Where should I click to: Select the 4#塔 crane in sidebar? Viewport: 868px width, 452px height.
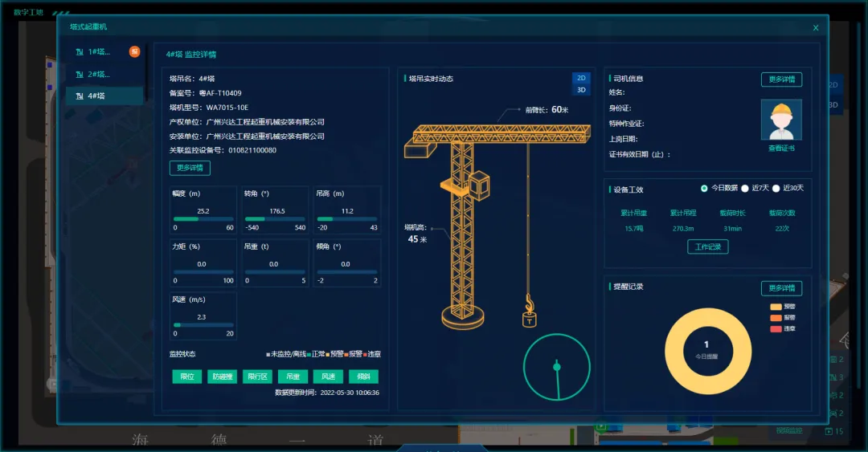coord(104,96)
